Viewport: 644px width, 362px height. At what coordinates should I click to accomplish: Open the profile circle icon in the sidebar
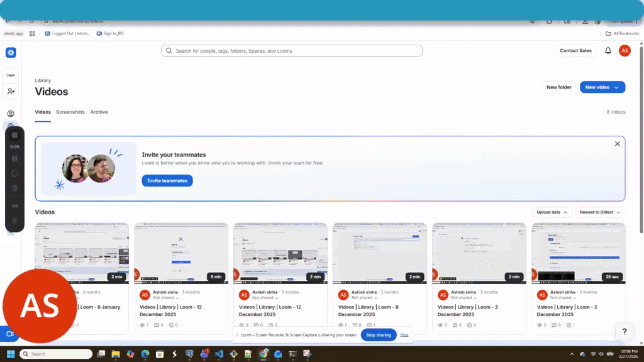point(11,114)
